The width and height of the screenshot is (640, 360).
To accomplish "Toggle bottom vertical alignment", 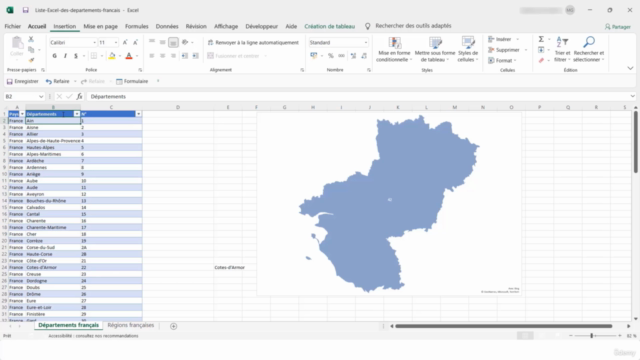I will point(173,42).
